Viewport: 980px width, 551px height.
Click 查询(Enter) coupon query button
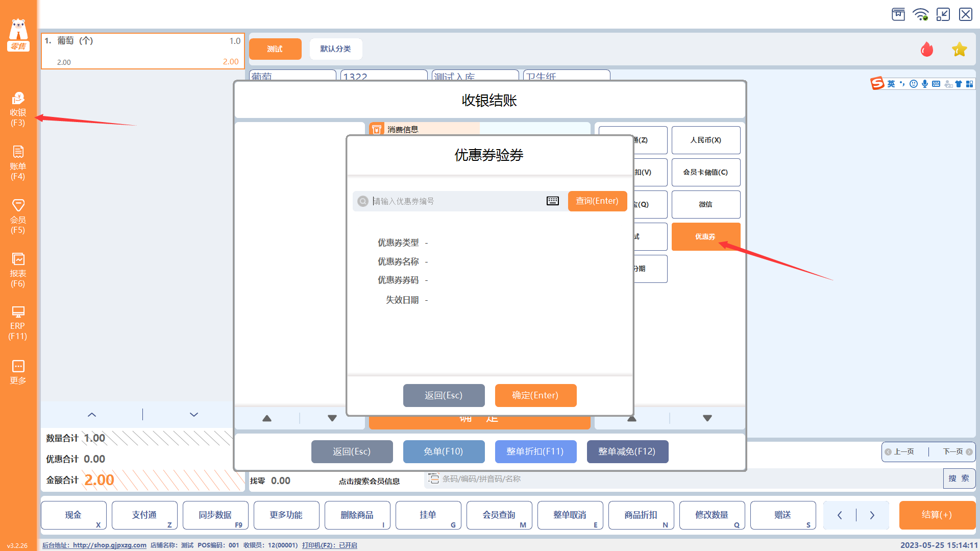click(597, 201)
